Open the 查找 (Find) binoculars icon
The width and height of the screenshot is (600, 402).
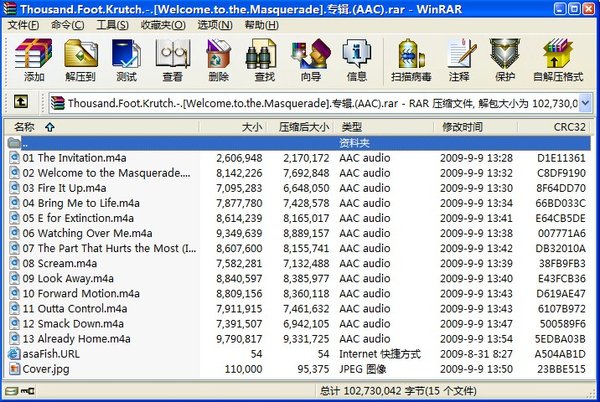pyautogui.click(x=261, y=54)
